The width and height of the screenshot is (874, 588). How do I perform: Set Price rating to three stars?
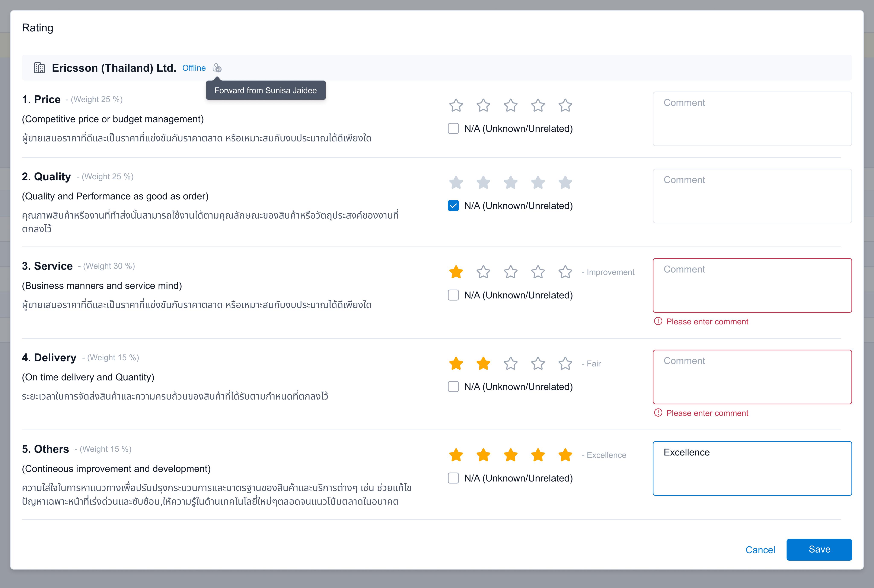coord(511,105)
